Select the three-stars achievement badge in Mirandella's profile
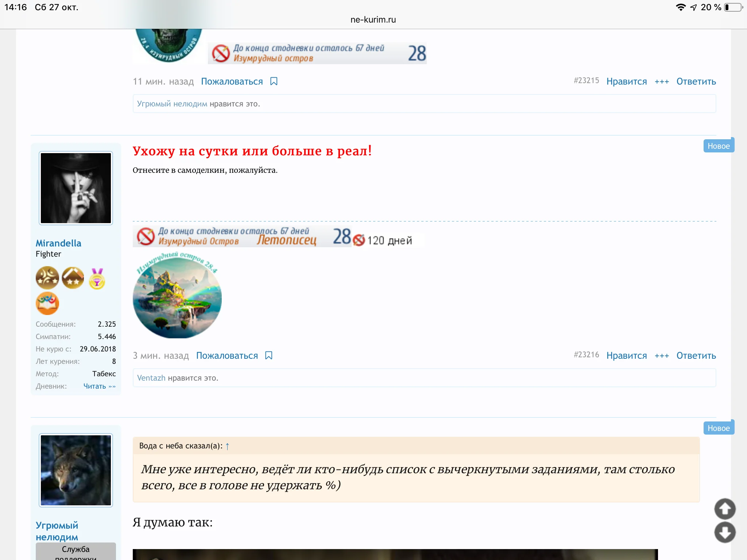The height and width of the screenshot is (560, 747). (x=47, y=278)
